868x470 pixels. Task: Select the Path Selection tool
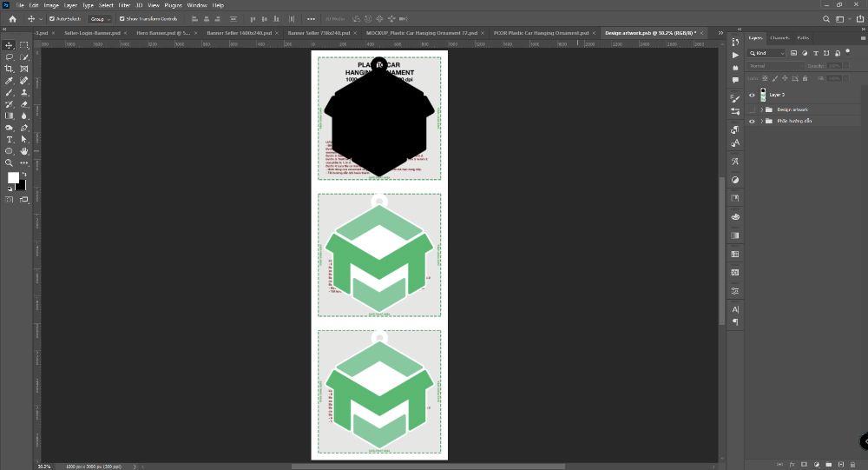(23, 139)
